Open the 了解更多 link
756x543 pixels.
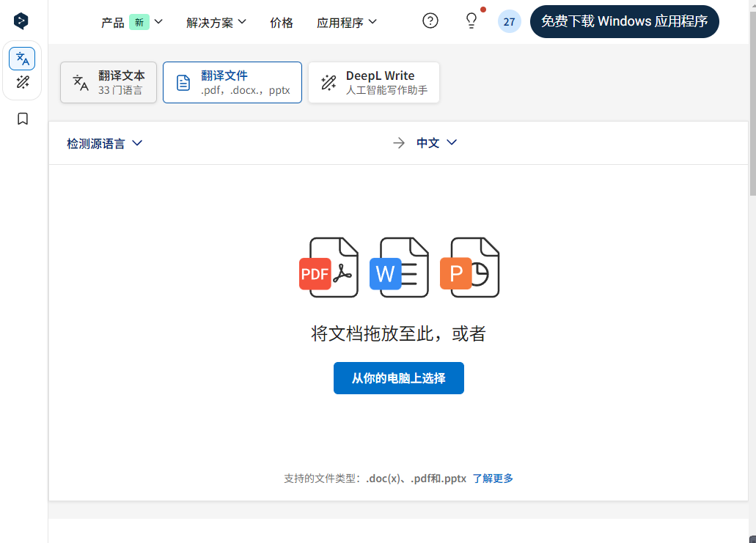pyautogui.click(x=493, y=479)
